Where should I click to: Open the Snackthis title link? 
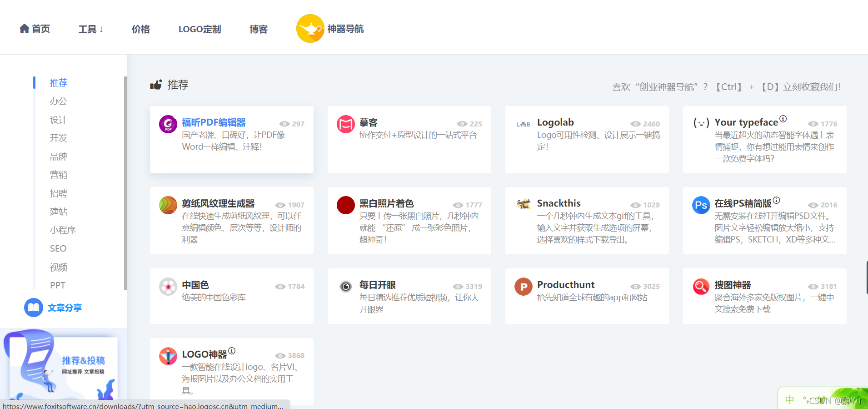pyautogui.click(x=559, y=203)
